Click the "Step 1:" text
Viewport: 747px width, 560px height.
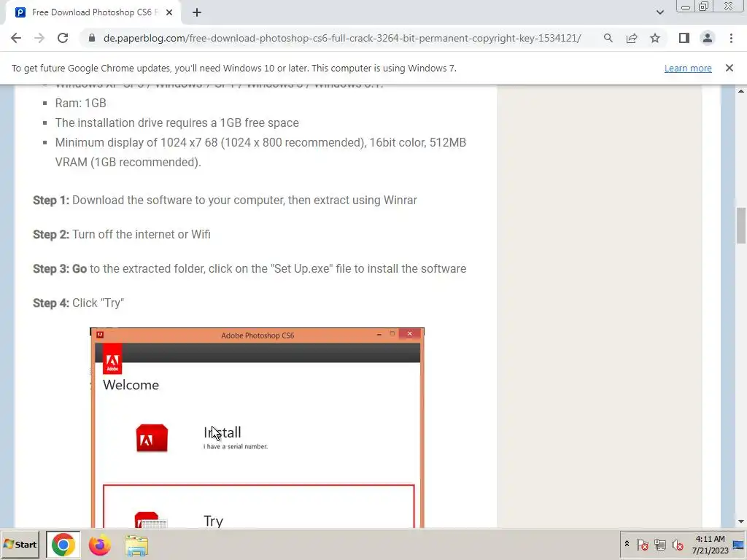click(x=51, y=200)
